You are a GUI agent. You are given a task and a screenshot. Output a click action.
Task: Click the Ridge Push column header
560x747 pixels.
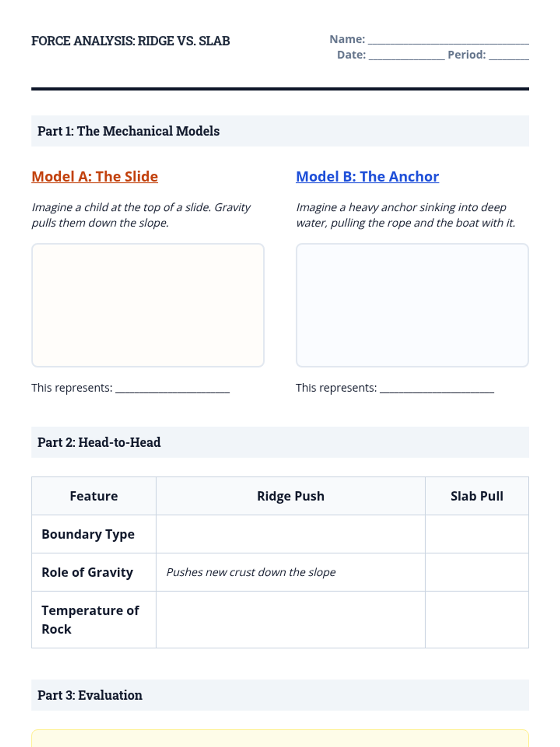[291, 496]
